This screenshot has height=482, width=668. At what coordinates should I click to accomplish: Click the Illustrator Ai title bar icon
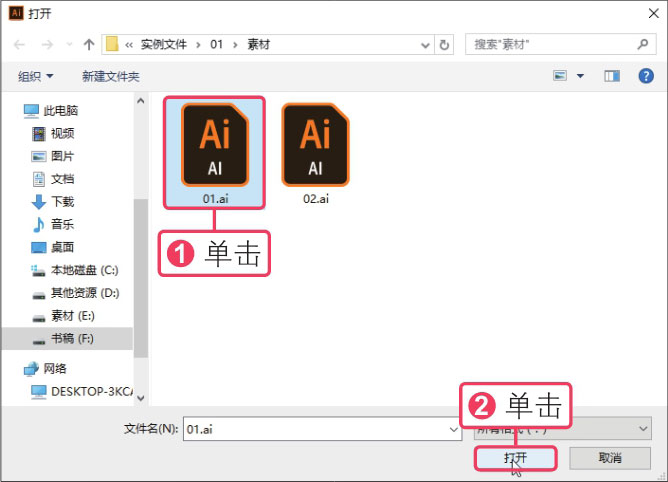pos(16,13)
